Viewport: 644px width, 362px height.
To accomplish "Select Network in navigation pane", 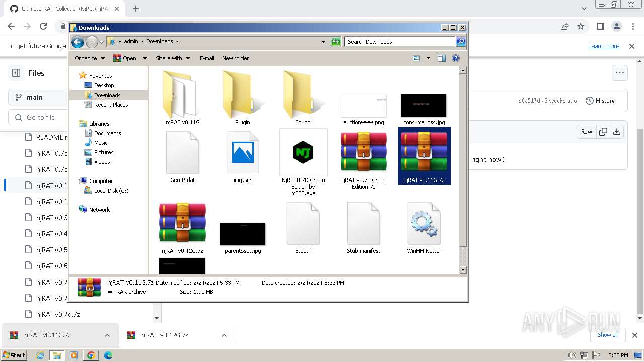I will (99, 210).
